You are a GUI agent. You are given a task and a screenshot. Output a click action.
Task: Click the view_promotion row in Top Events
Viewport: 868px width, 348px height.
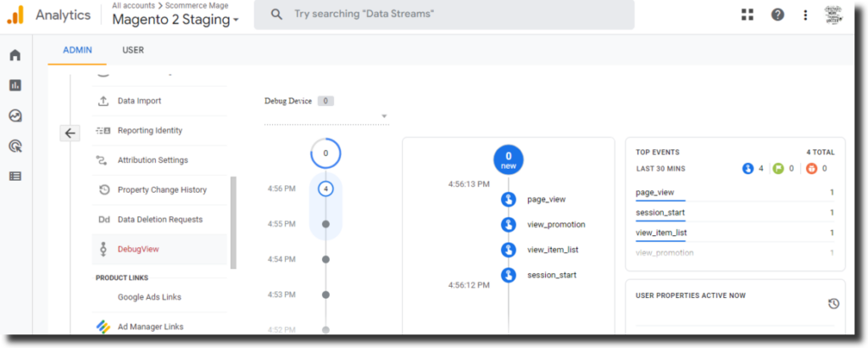pos(735,253)
